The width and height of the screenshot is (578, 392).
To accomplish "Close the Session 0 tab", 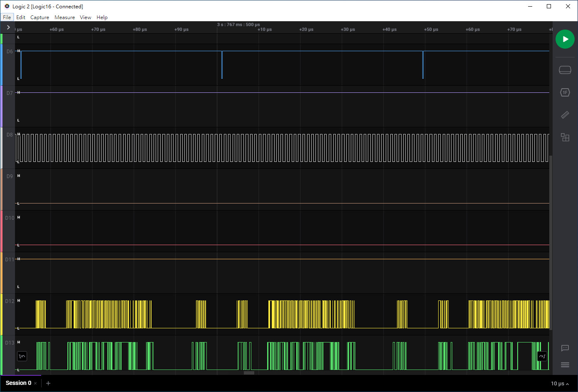I will pos(36,383).
